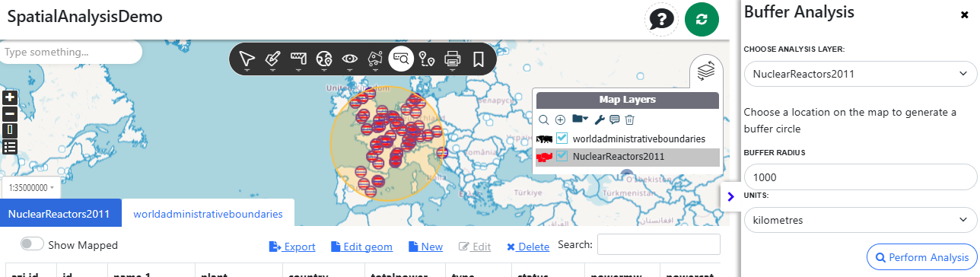Open the bookmark tool

479,59
